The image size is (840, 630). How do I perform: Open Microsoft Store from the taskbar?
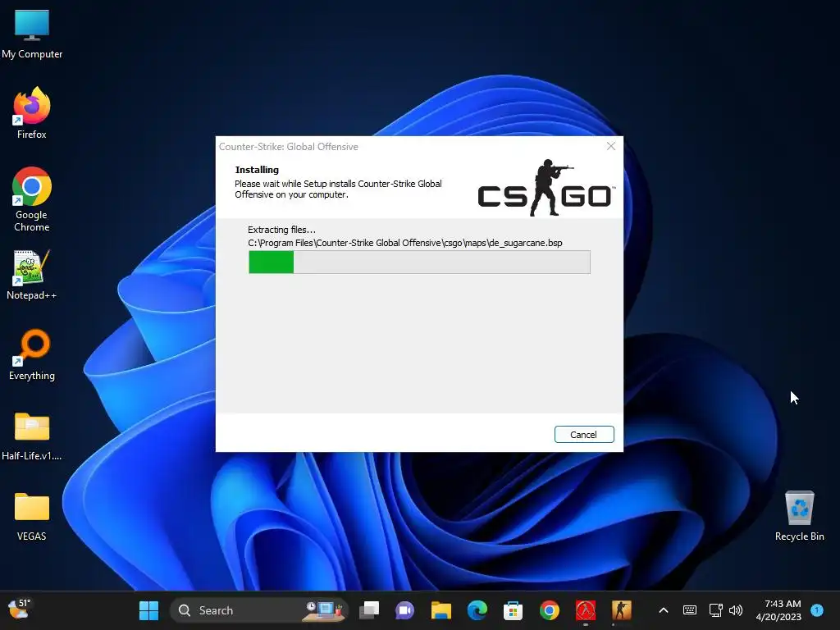pyautogui.click(x=513, y=610)
